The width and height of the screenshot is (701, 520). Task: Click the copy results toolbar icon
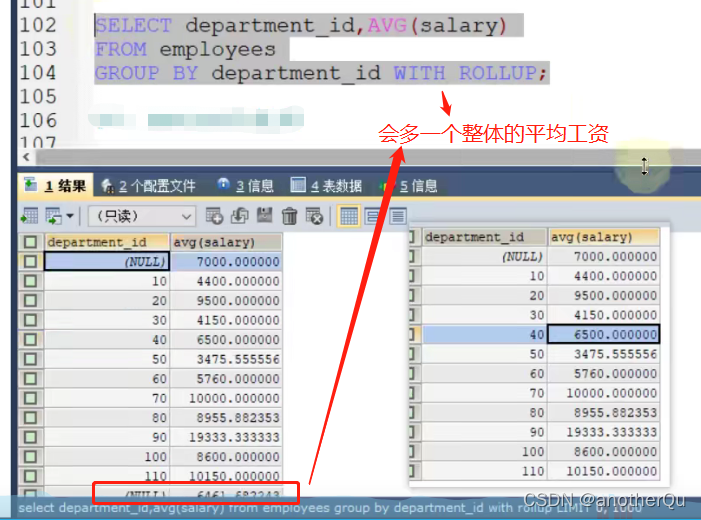tap(54, 216)
